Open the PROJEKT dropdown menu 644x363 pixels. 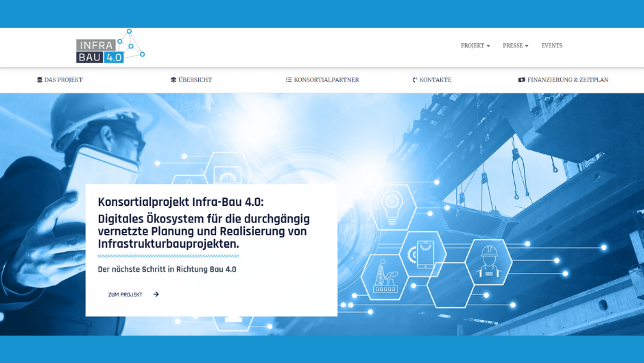(x=475, y=45)
